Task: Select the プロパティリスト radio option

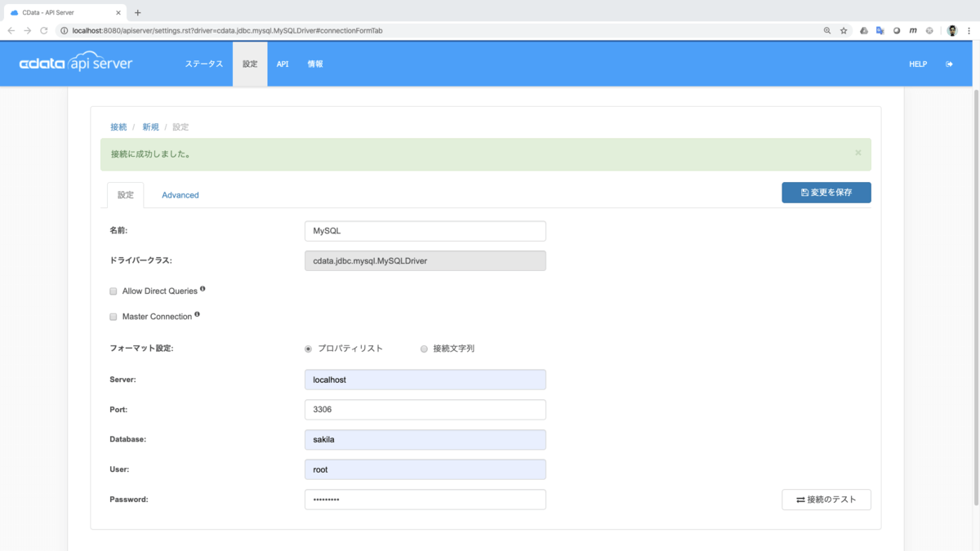Action: pyautogui.click(x=309, y=349)
